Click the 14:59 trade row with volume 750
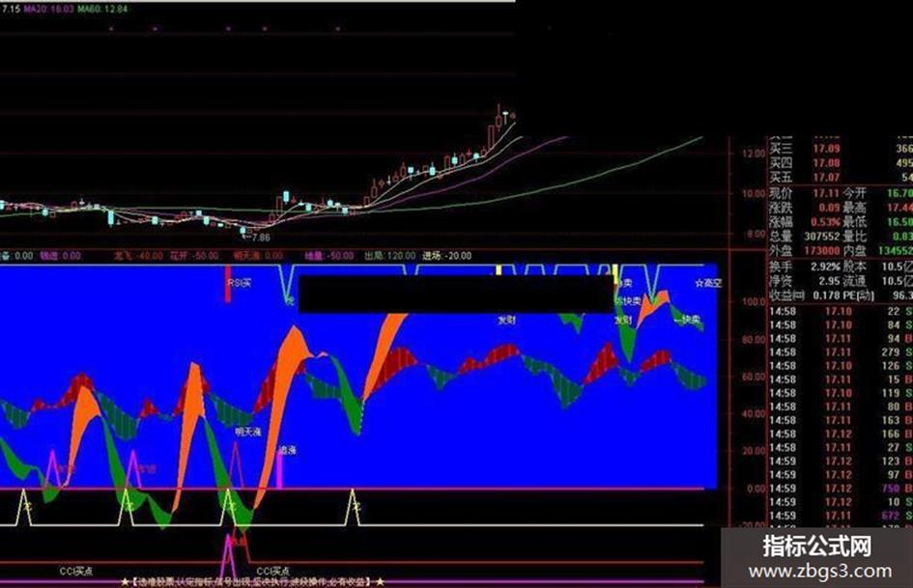The height and width of the screenshot is (588, 913). tap(841, 489)
